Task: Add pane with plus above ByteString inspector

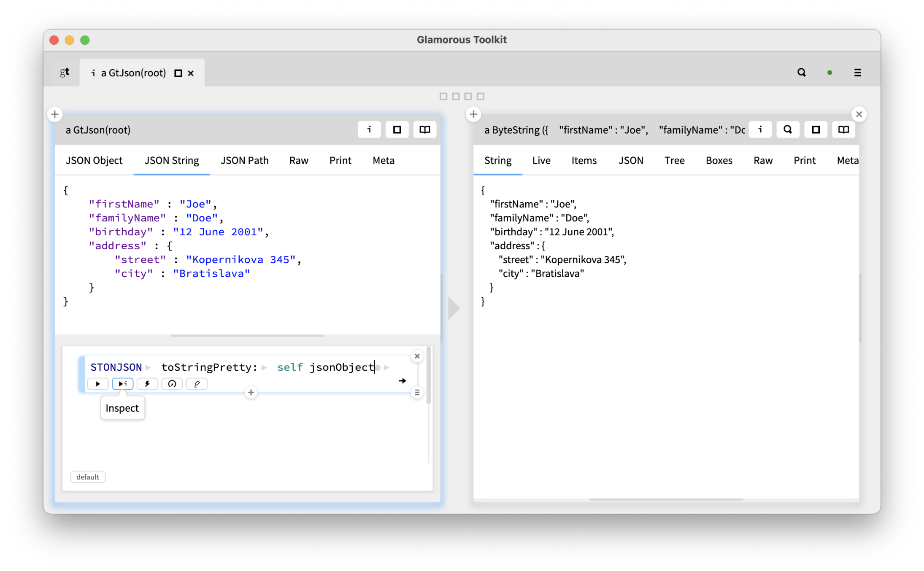Action: pyautogui.click(x=473, y=114)
